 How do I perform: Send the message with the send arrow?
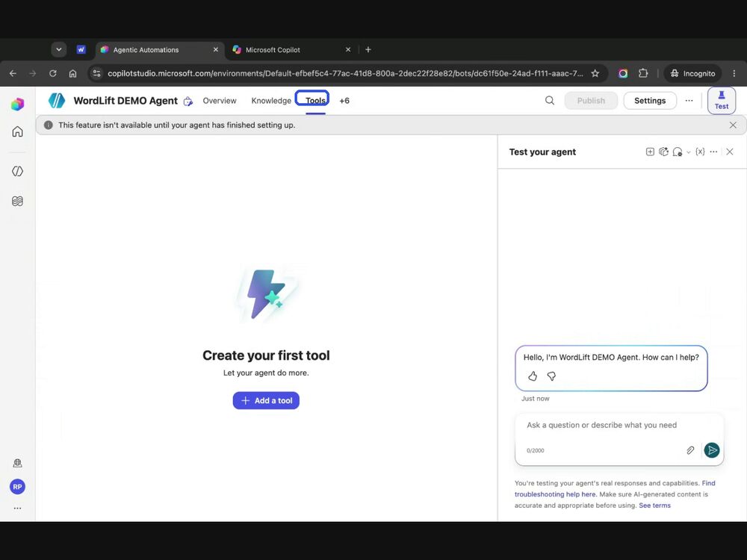[x=712, y=450]
